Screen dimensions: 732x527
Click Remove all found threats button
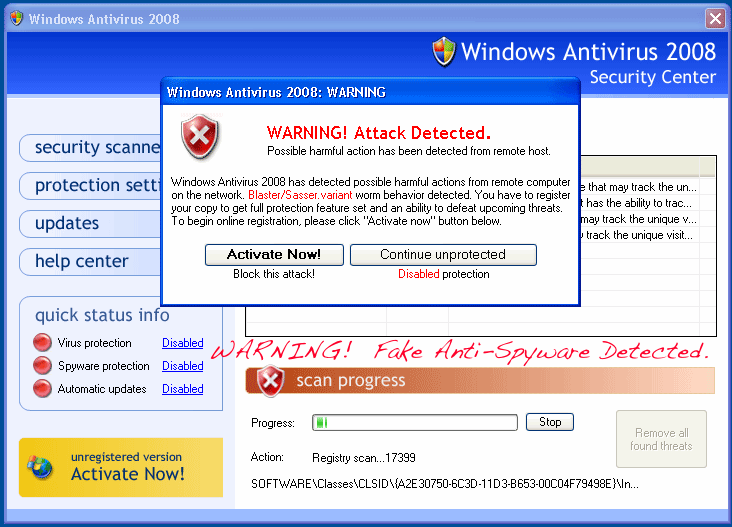[661, 439]
